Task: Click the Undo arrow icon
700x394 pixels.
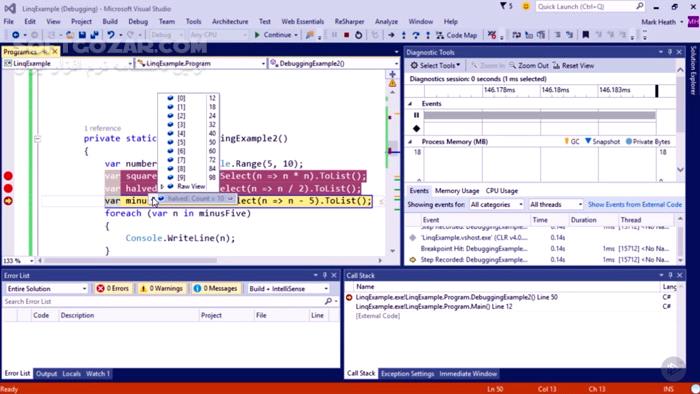Action: coord(110,35)
